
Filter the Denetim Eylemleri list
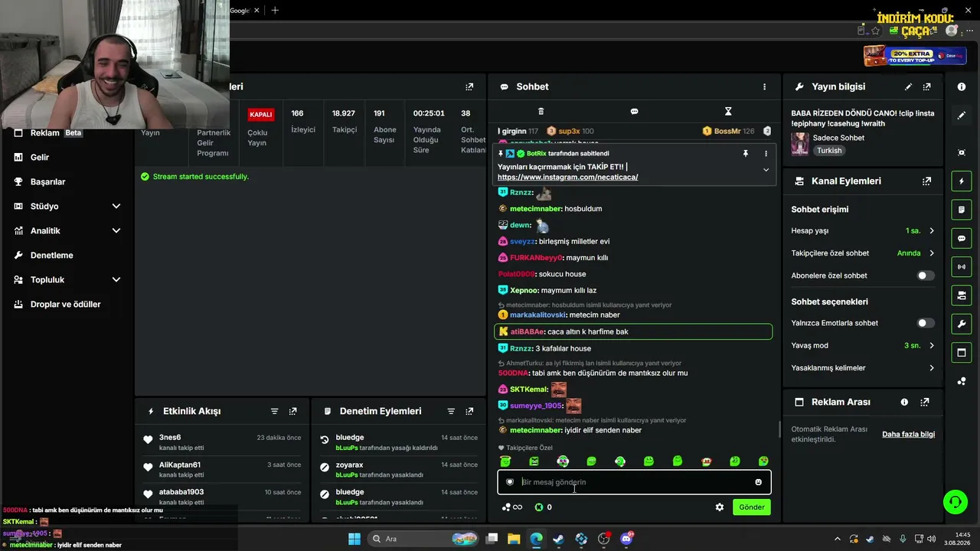(x=451, y=411)
